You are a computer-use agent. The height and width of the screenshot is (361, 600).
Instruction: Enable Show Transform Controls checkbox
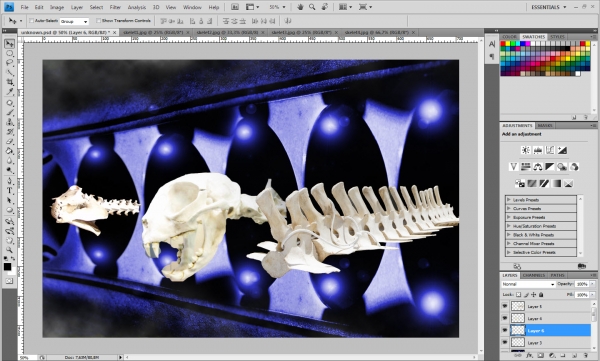[98, 21]
